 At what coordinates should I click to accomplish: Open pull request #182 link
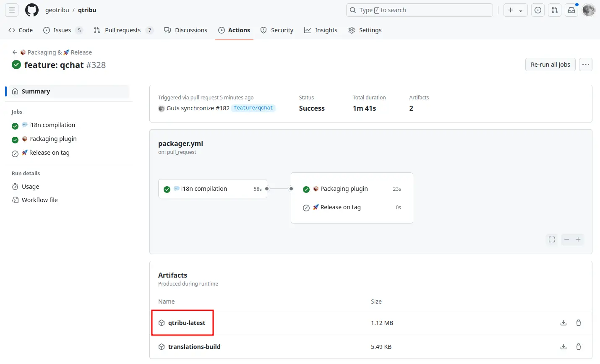click(222, 108)
